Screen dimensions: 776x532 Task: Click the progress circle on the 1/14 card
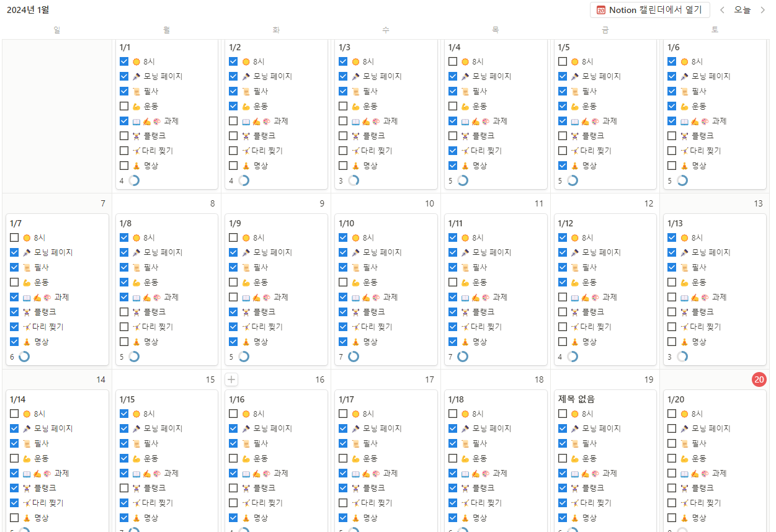24,531
